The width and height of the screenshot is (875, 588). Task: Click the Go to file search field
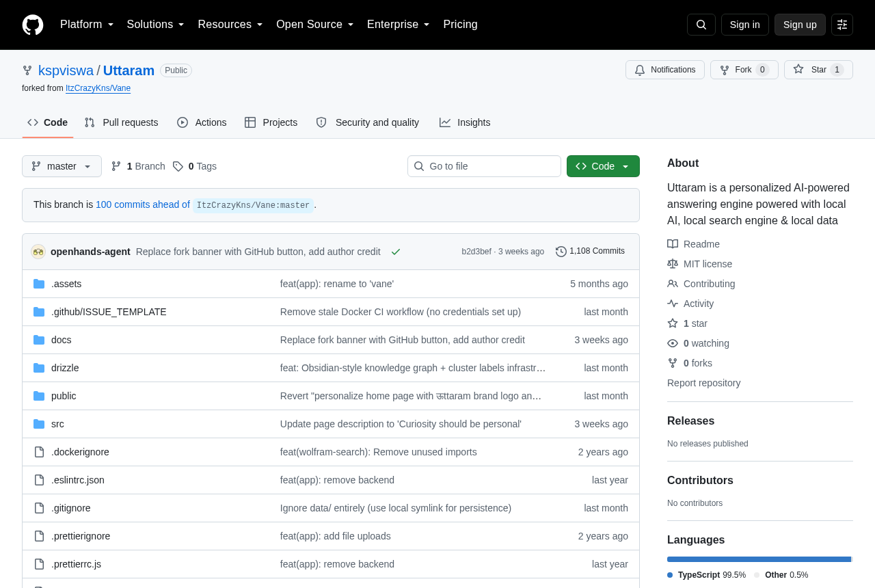pyautogui.click(x=484, y=166)
